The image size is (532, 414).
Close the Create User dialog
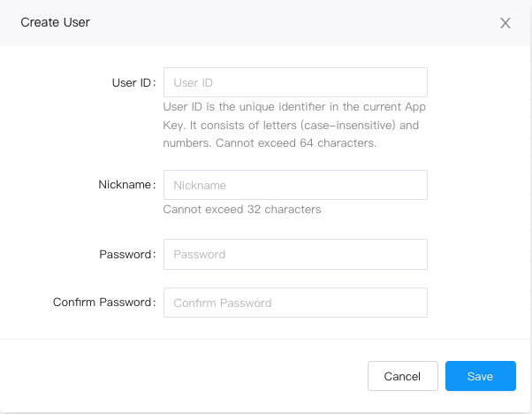pos(505,23)
